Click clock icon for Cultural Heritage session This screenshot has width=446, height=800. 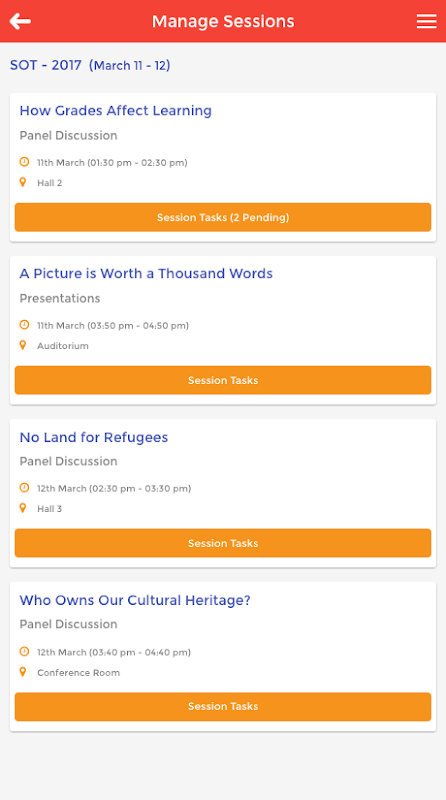click(24, 652)
